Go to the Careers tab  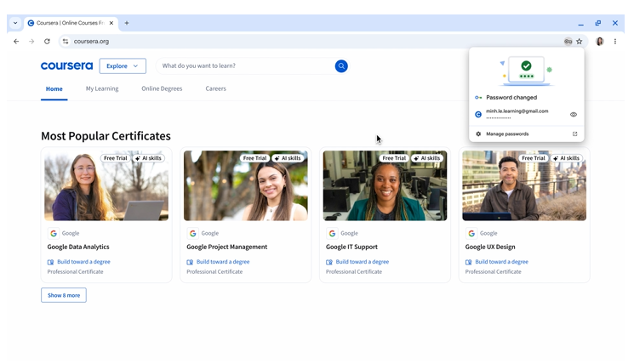[x=215, y=88]
